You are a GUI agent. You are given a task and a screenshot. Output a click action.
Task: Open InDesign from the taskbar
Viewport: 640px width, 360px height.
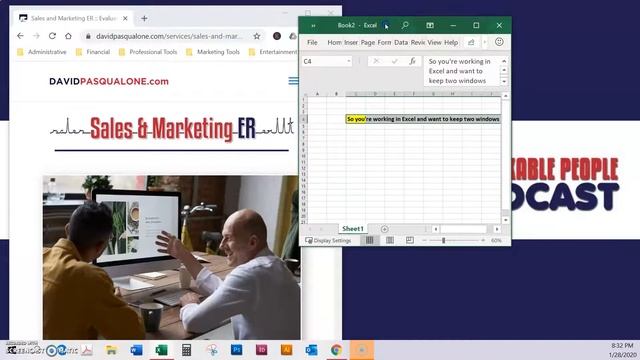(x=261, y=350)
